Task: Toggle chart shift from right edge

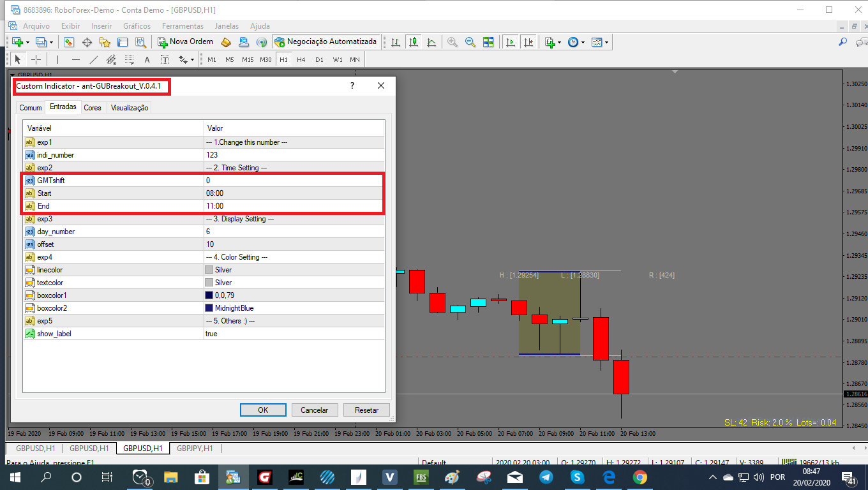Action: [528, 42]
